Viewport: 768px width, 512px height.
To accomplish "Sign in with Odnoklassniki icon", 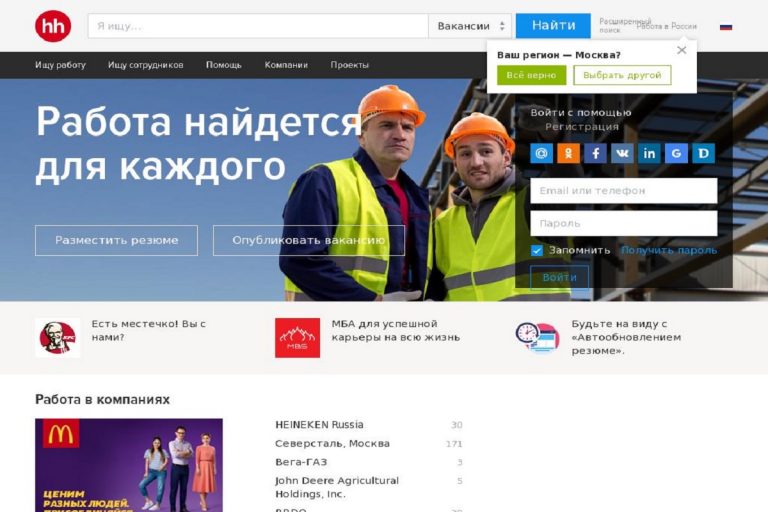I will tap(568, 153).
